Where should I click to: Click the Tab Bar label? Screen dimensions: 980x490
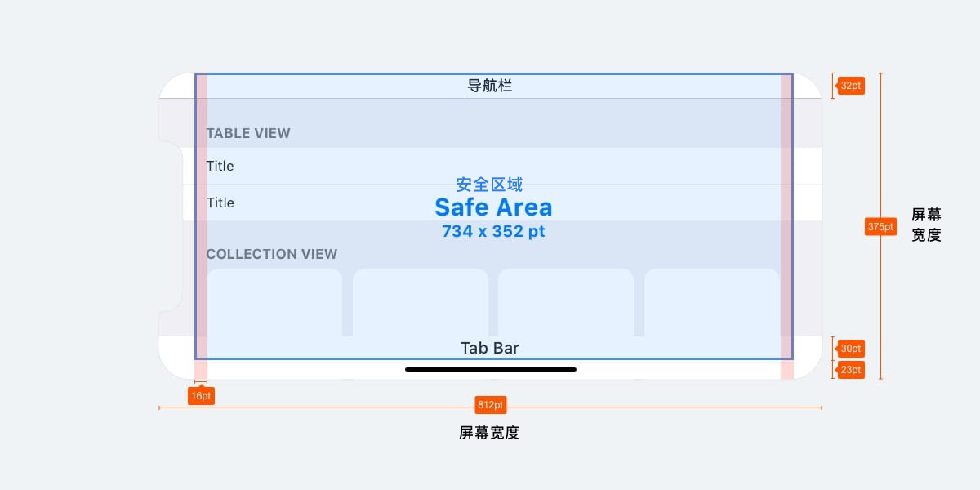490,349
